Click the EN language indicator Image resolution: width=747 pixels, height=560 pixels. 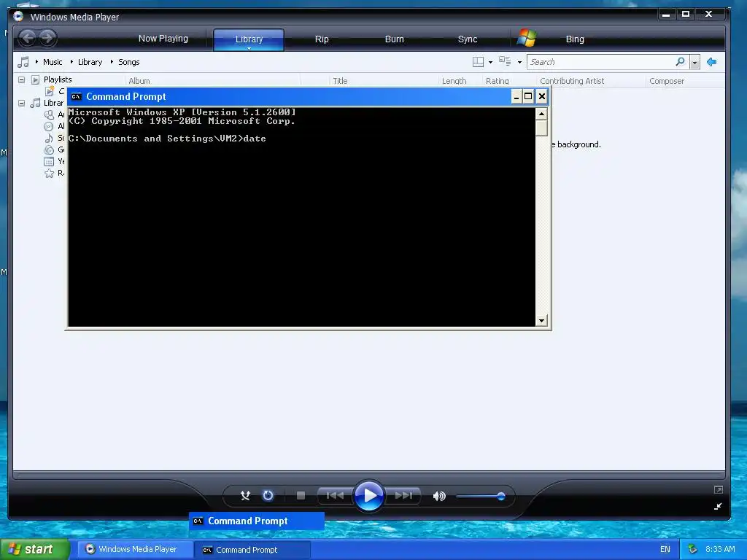coord(665,549)
